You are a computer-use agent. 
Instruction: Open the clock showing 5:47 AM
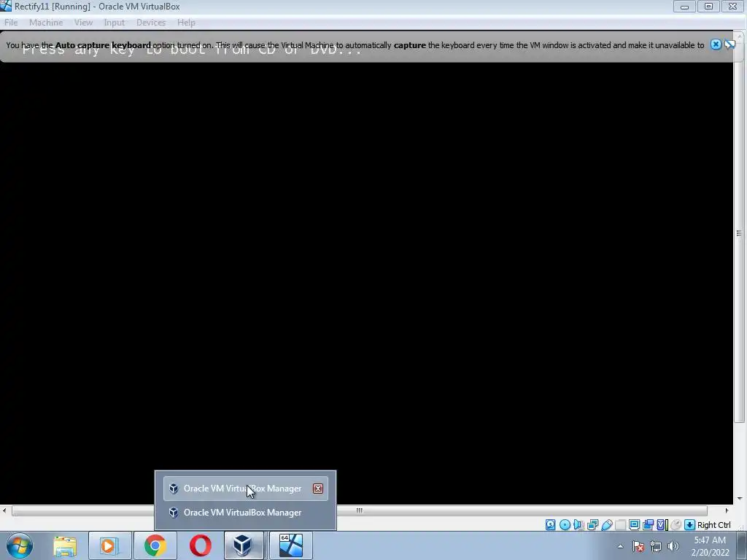pyautogui.click(x=710, y=546)
